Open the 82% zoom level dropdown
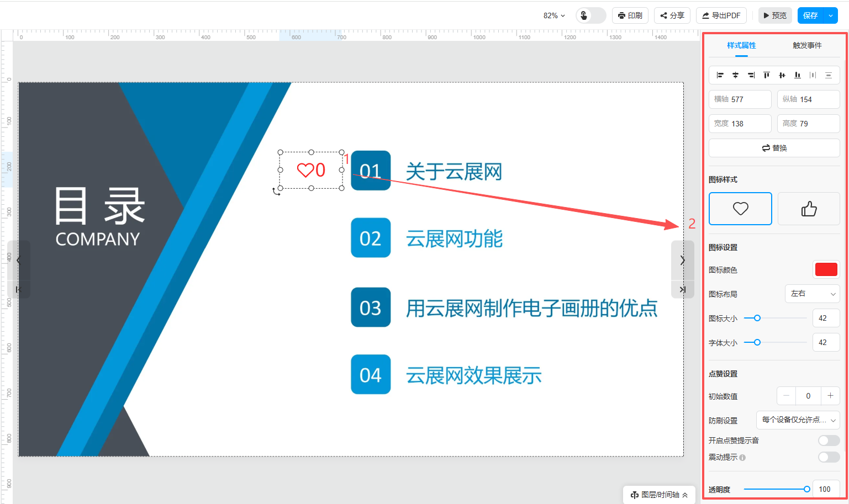The height and width of the screenshot is (504, 849). click(554, 15)
